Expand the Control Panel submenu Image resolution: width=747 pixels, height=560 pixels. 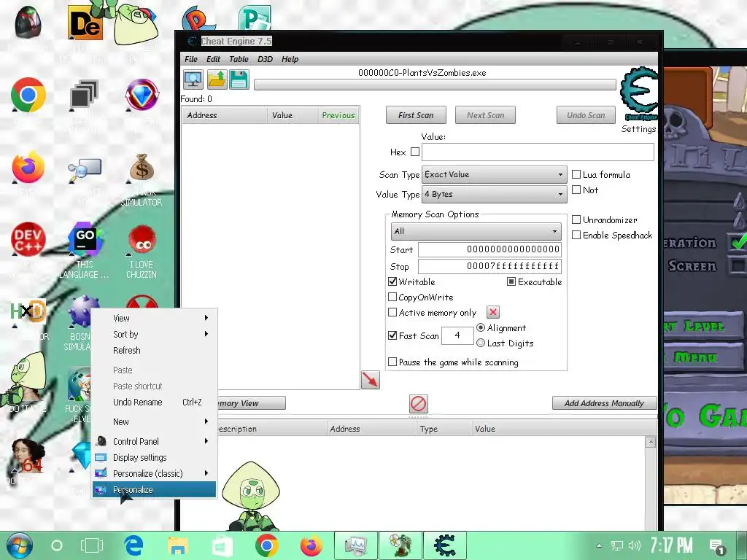pyautogui.click(x=155, y=441)
